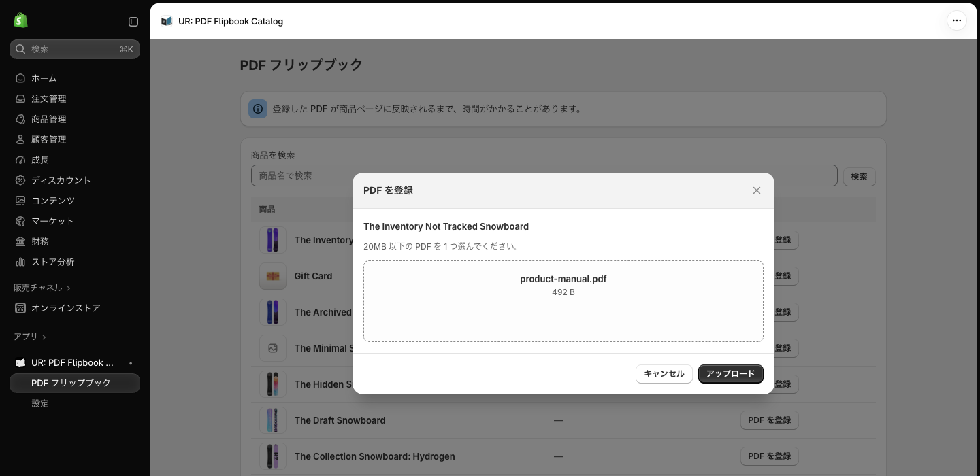This screenshot has width=980, height=476.
Task: Click the キャンセル button
Action: coord(664,374)
